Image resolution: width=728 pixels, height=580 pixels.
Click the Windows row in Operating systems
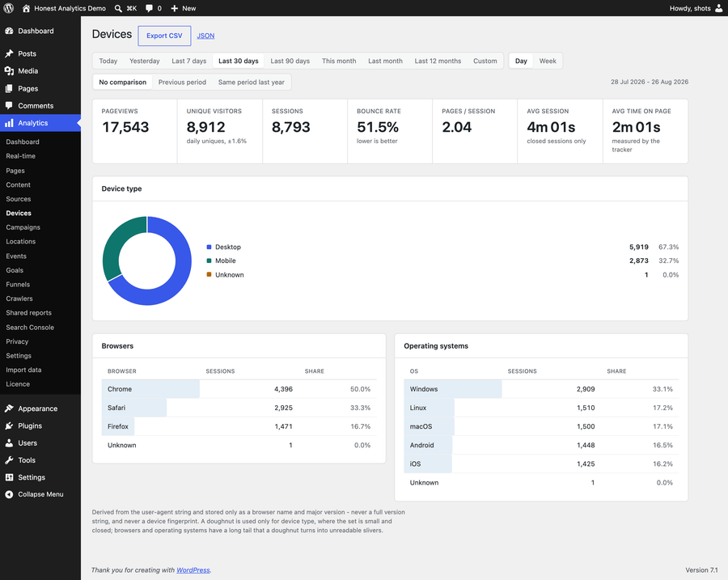pyautogui.click(x=541, y=389)
